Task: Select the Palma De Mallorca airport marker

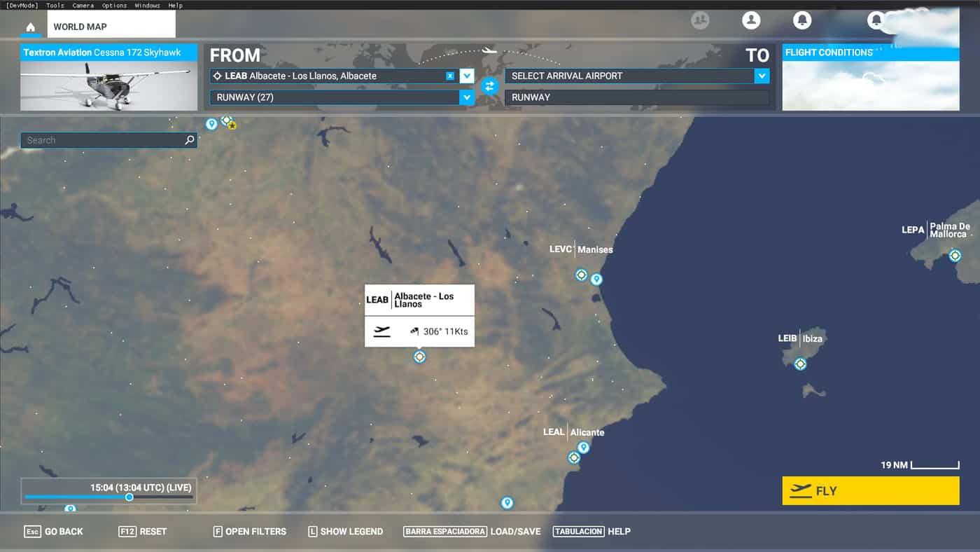Action: pyautogui.click(x=955, y=256)
